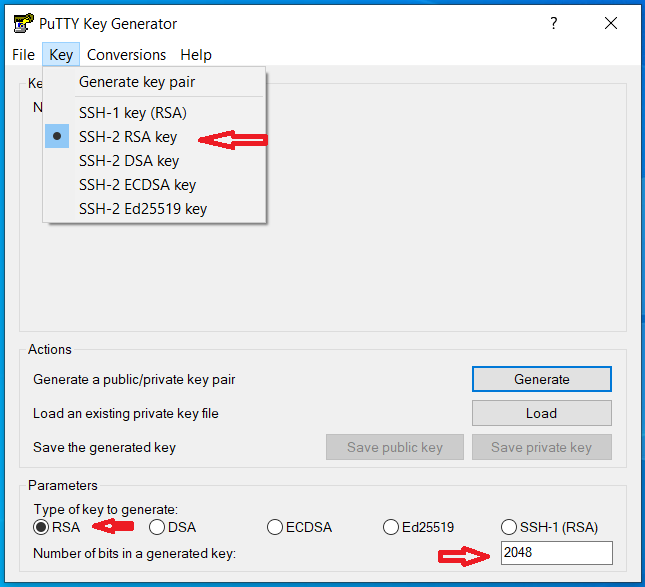Click the PuTTY Key Generator title bar icon
Viewport: 645px width, 587px height.
point(21,24)
